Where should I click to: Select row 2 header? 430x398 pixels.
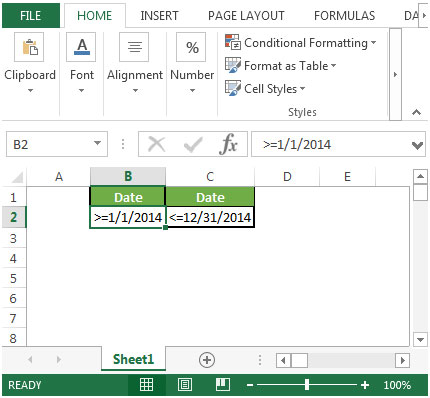(x=14, y=217)
